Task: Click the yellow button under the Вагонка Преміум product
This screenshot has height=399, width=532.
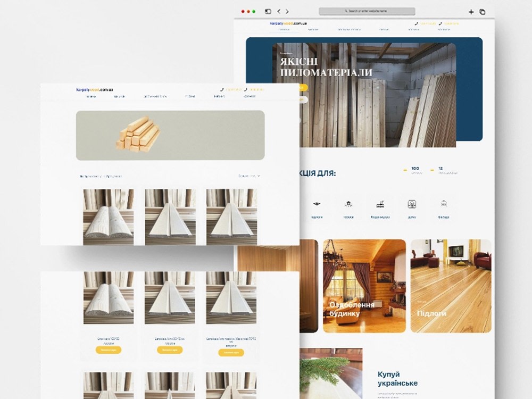Action: (231, 353)
